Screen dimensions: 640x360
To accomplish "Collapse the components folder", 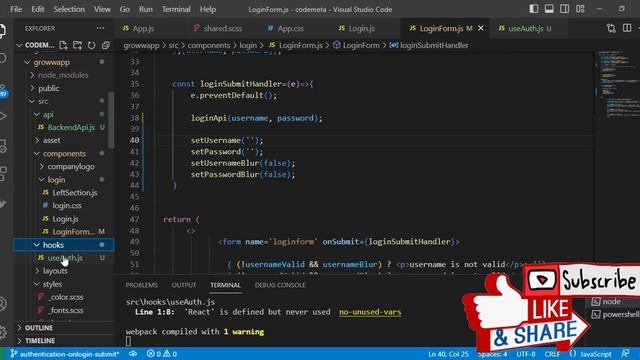I will point(64,154).
